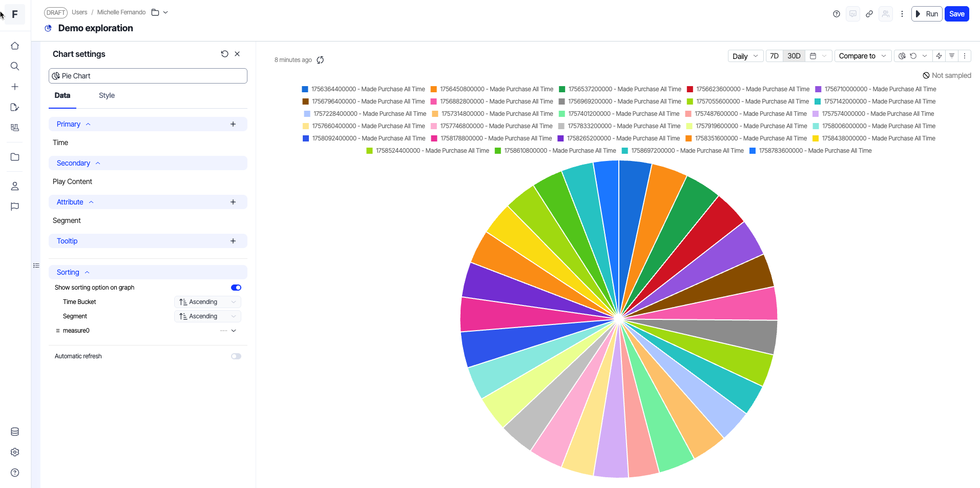Open the help icon in top bar
The width and height of the screenshot is (980, 488).
pyautogui.click(x=837, y=14)
